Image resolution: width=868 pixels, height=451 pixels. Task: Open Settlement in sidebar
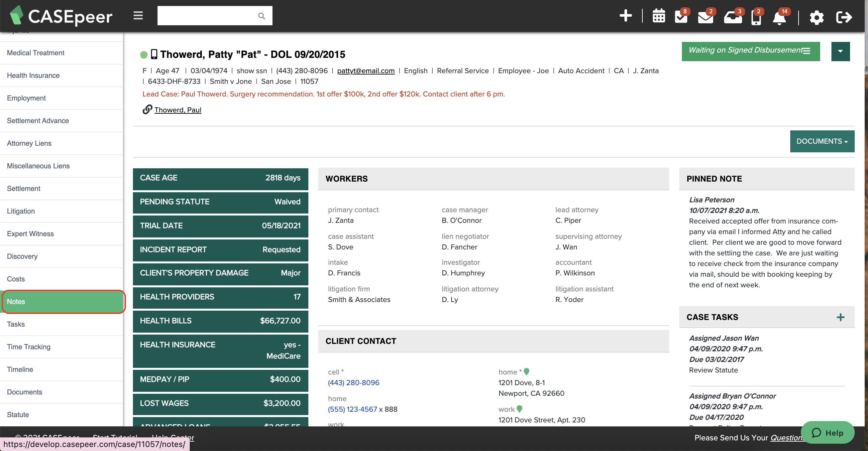tap(61, 188)
